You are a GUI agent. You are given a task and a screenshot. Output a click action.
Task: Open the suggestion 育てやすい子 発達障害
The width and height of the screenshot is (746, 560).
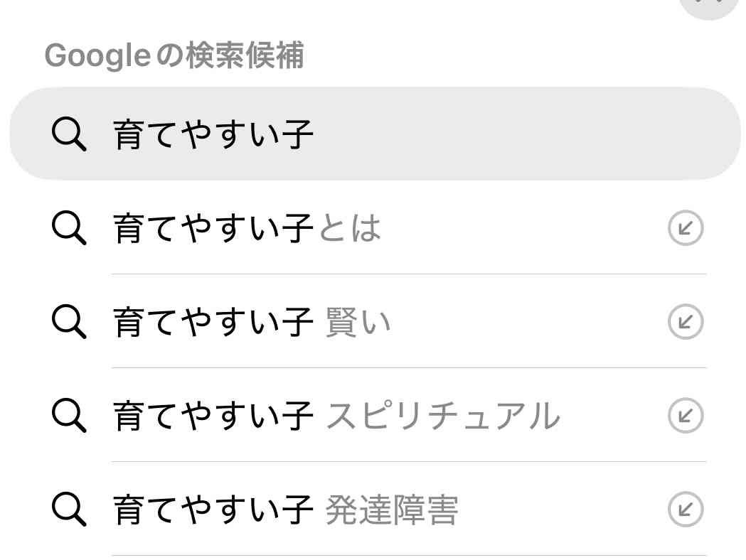284,510
